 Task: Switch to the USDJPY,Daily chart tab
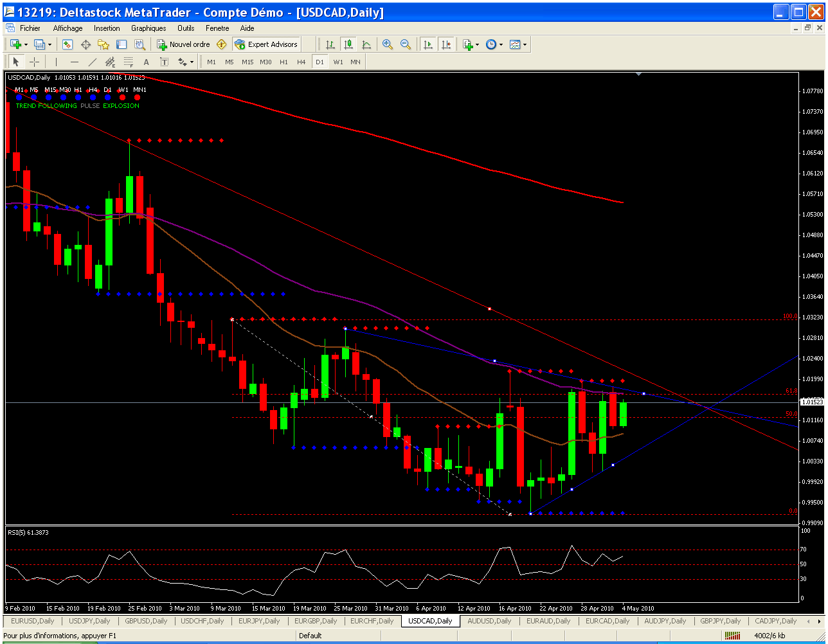tap(89, 621)
